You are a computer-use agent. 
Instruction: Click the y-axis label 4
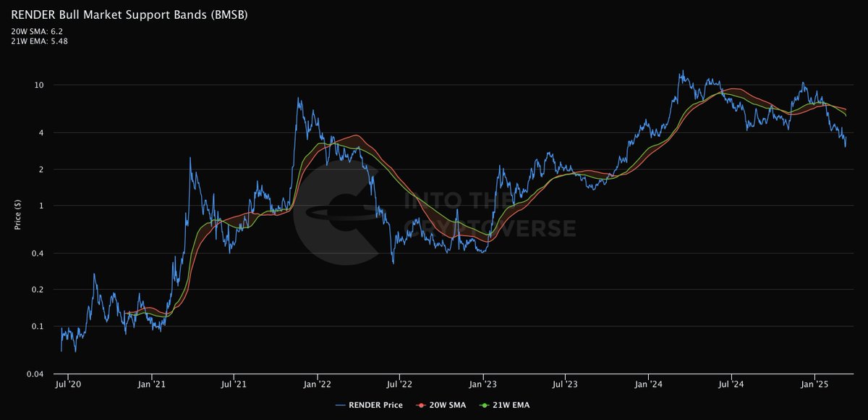coord(42,133)
